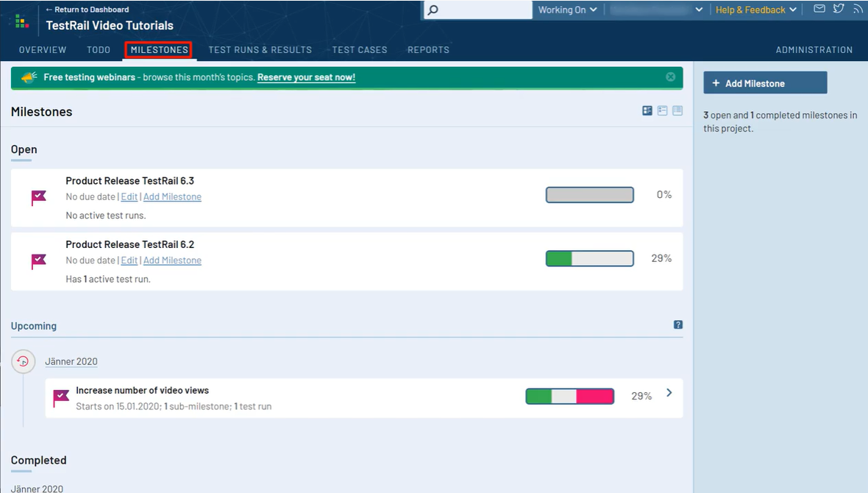Image resolution: width=868 pixels, height=493 pixels.
Task: Click the 0% label for TestRail 6.3
Action: click(x=664, y=194)
